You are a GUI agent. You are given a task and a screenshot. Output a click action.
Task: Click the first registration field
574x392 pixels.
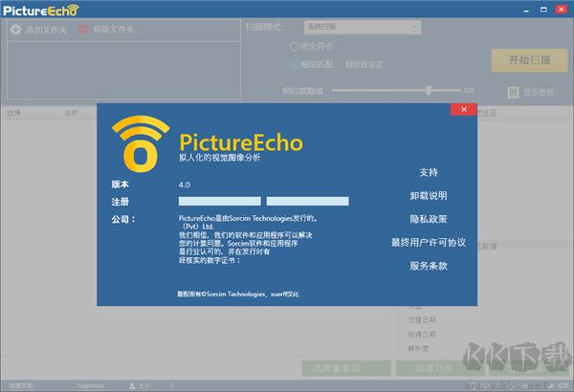pos(220,201)
